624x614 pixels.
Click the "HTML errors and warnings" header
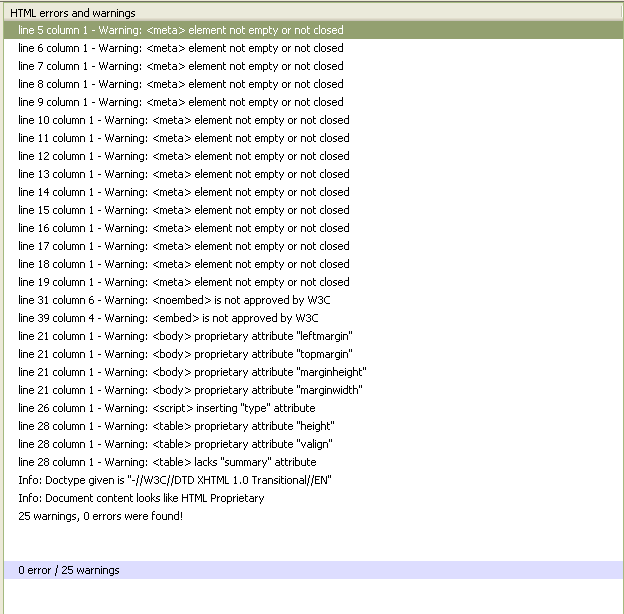[x=313, y=13]
